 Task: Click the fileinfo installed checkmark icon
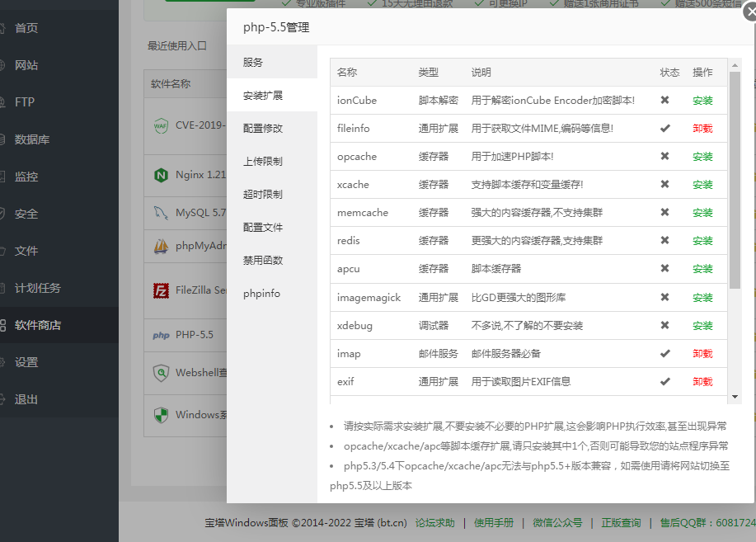pyautogui.click(x=664, y=129)
